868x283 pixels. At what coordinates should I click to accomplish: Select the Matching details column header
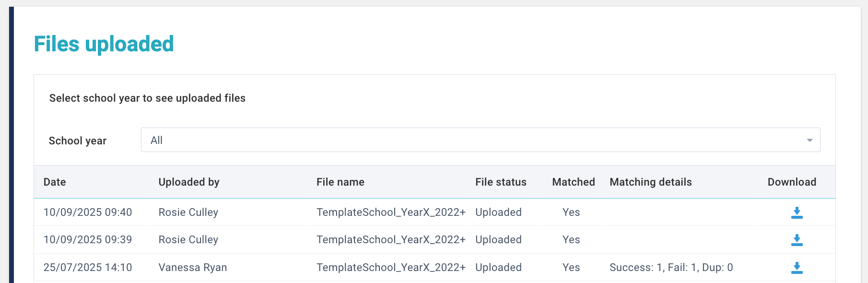point(650,182)
